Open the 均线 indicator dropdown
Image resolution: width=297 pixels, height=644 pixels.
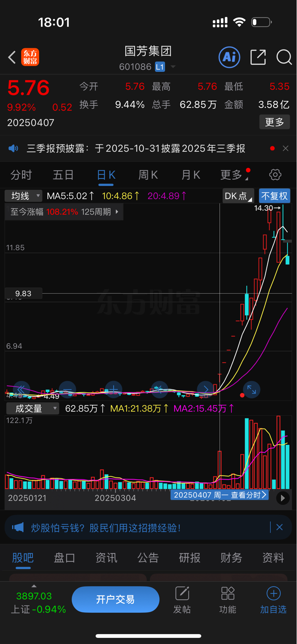pyautogui.click(x=24, y=196)
